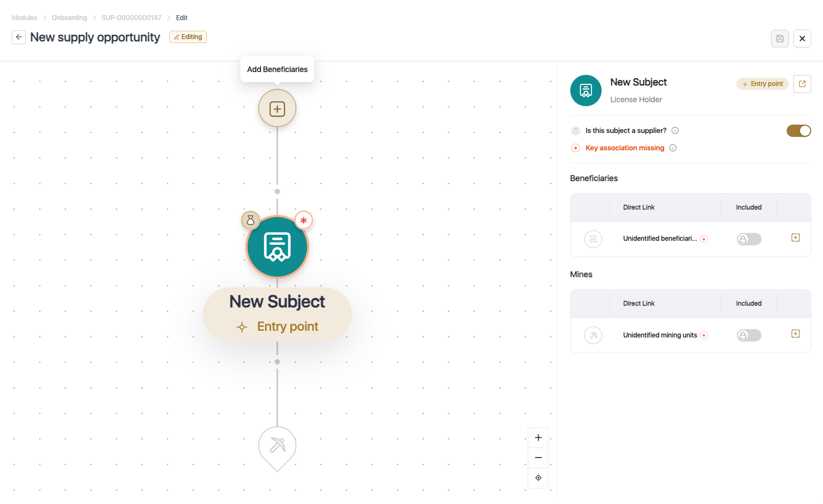Screen dimensions: 823x504
Task: Click the Edit breadcrumb
Action: click(x=182, y=18)
